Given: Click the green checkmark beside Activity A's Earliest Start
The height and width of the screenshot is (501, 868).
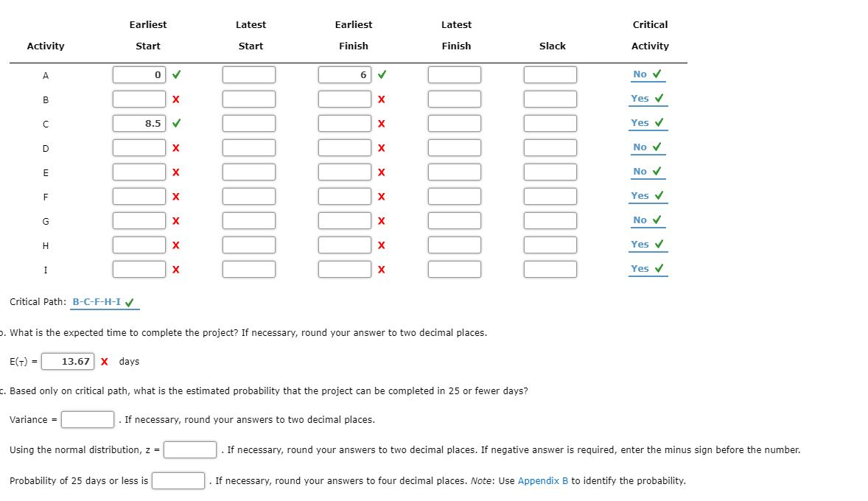Looking at the screenshot, I should pyautogui.click(x=175, y=74).
